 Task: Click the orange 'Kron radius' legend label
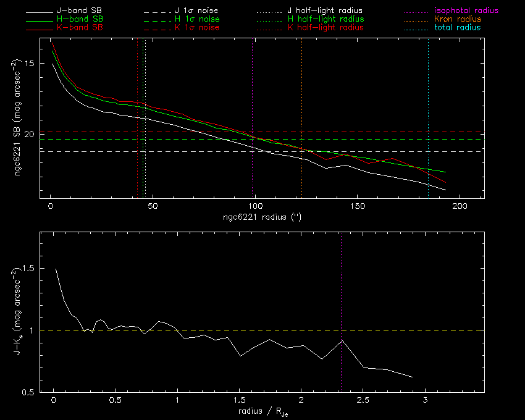(458, 19)
